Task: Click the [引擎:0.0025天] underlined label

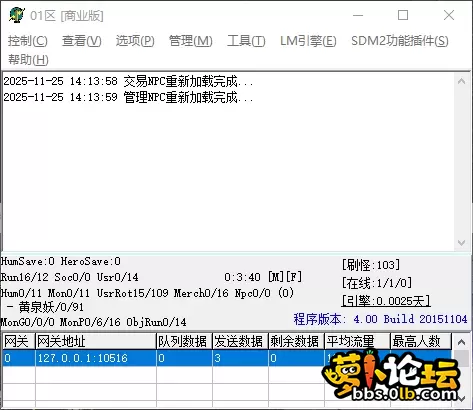Action: pos(386,301)
